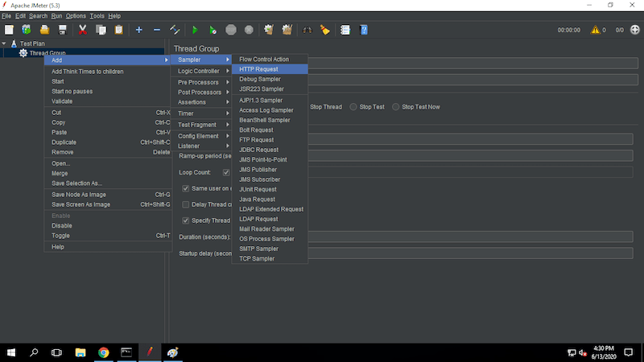
Task: Click the remote engines globe icon
Action: point(635,30)
